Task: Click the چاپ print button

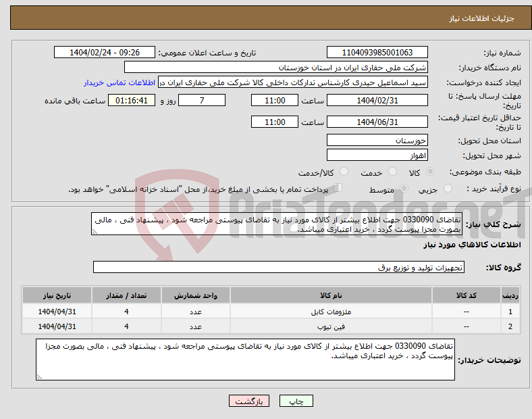Action: click(296, 401)
